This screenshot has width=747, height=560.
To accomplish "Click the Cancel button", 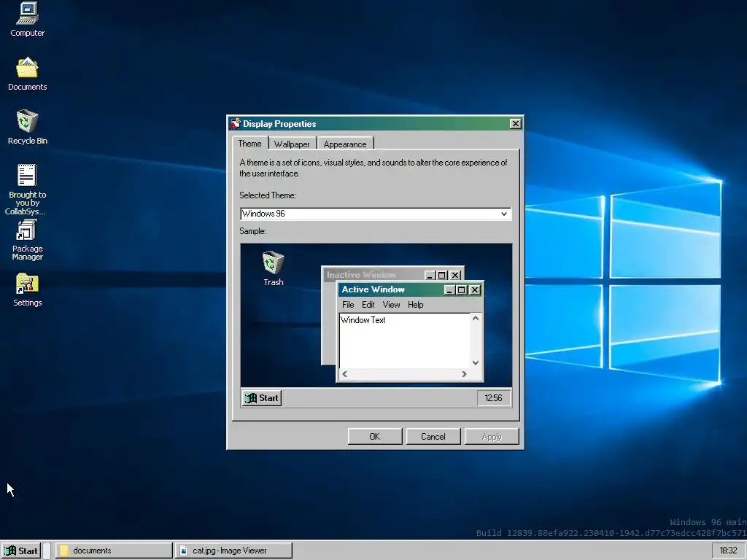I will (x=433, y=437).
